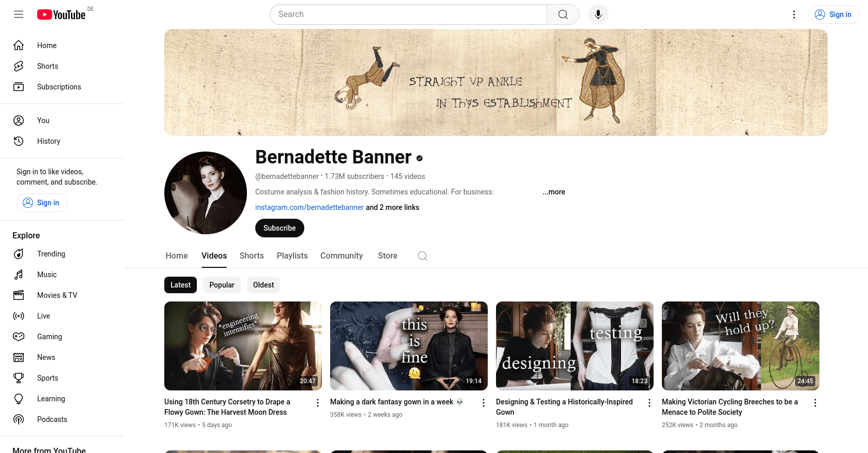Viewport: 868px width, 453px height.
Task: Open the hamburger guide menu
Action: [19, 14]
